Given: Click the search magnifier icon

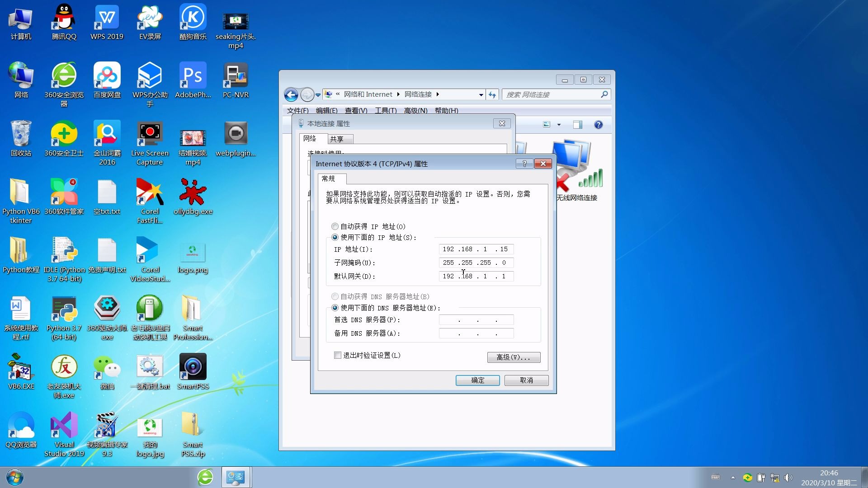Looking at the screenshot, I should [x=604, y=94].
